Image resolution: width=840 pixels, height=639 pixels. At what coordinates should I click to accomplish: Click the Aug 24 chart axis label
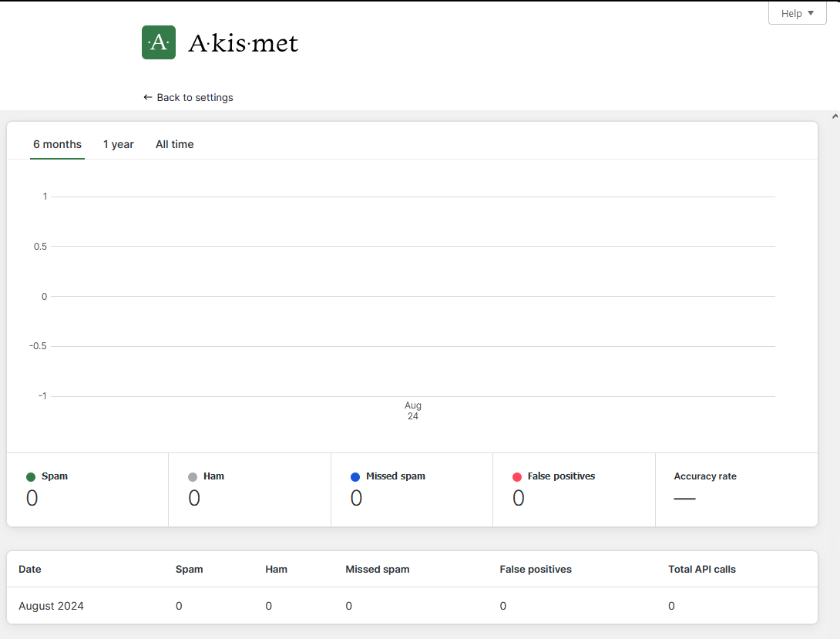413,411
